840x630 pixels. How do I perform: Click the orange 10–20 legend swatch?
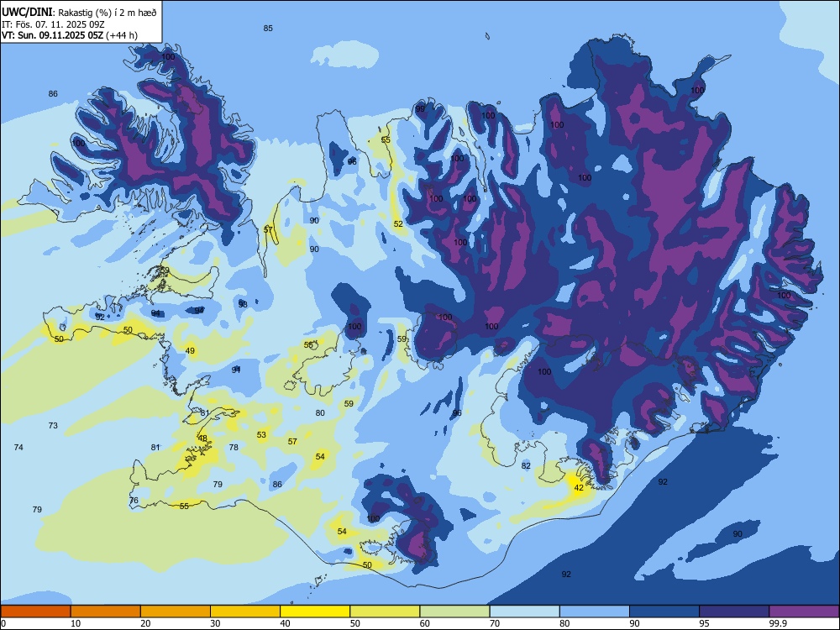coord(106,612)
